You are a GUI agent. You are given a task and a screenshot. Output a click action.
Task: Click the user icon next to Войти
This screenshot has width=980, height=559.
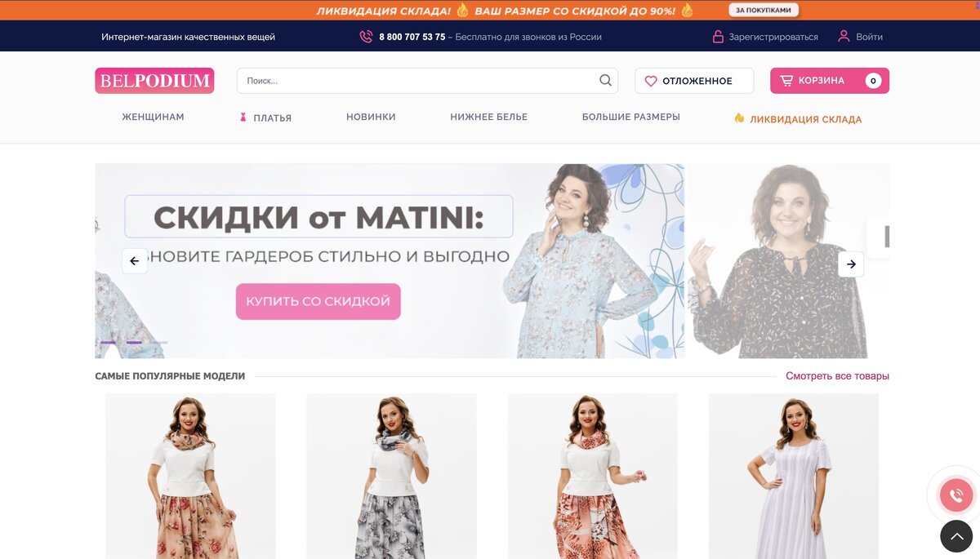click(844, 37)
